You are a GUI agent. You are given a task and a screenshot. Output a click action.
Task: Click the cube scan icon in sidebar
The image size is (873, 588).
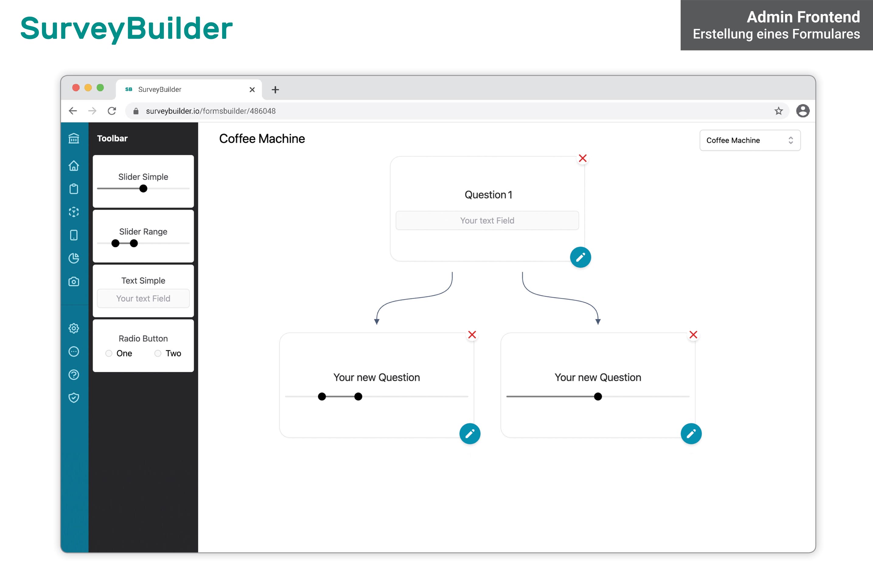(x=74, y=212)
